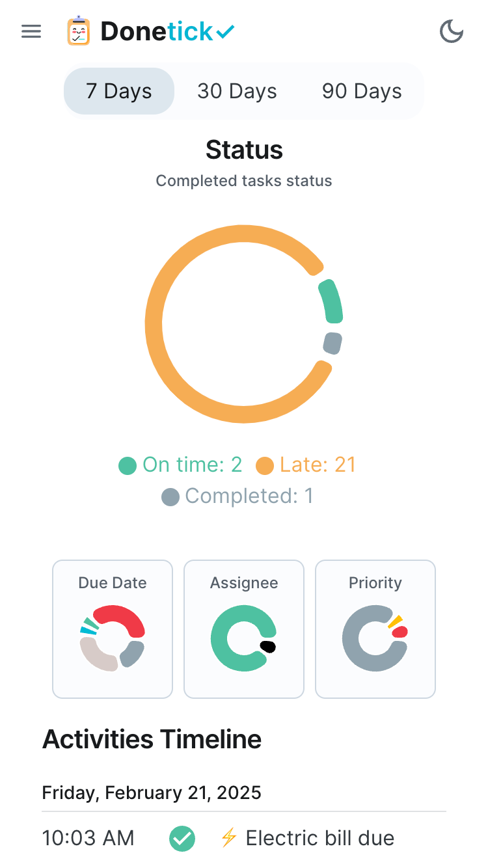Open the Donetick clipboard logo icon
This screenshot has width=488, height=868.
pyautogui.click(x=79, y=31)
